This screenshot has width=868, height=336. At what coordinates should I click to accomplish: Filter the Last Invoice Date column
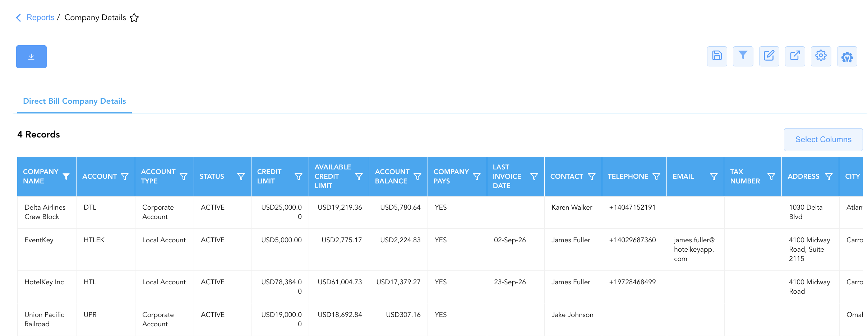(534, 177)
